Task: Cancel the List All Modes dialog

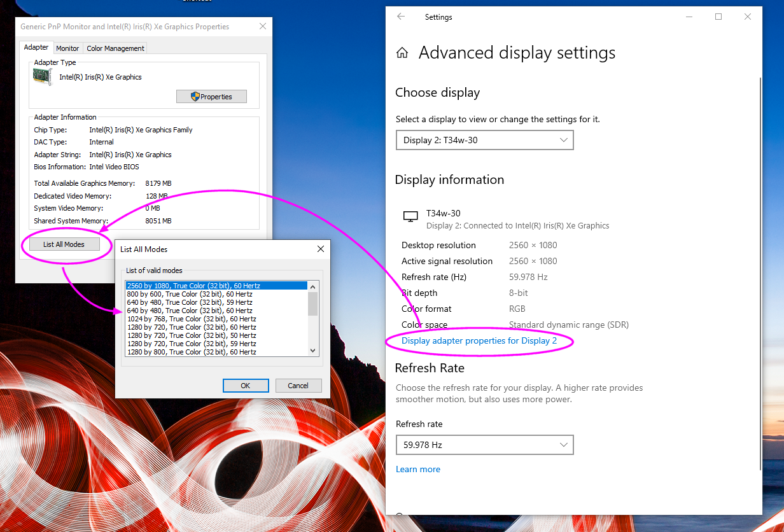Action: click(298, 386)
